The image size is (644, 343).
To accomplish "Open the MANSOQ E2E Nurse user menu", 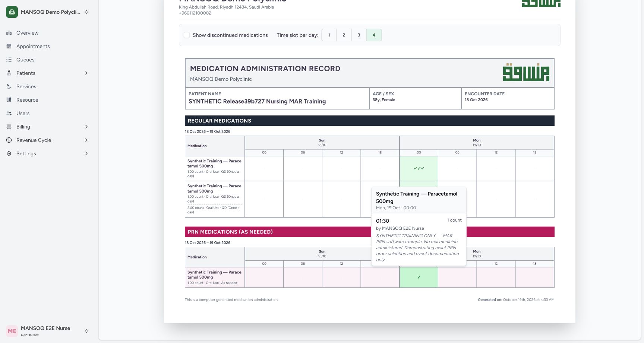I will [48, 331].
